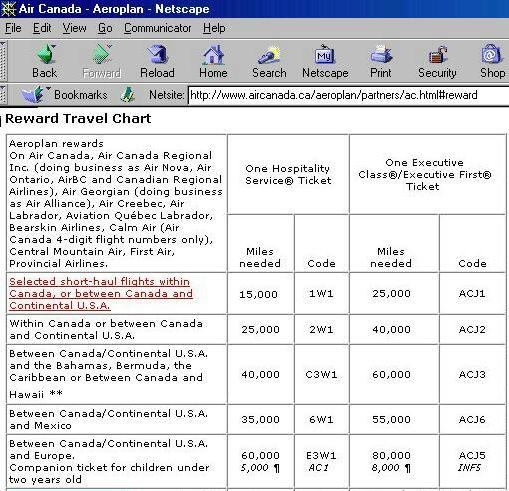Follow the Selected short-haul flights link
The height and width of the screenshot is (491, 509).
click(101, 294)
